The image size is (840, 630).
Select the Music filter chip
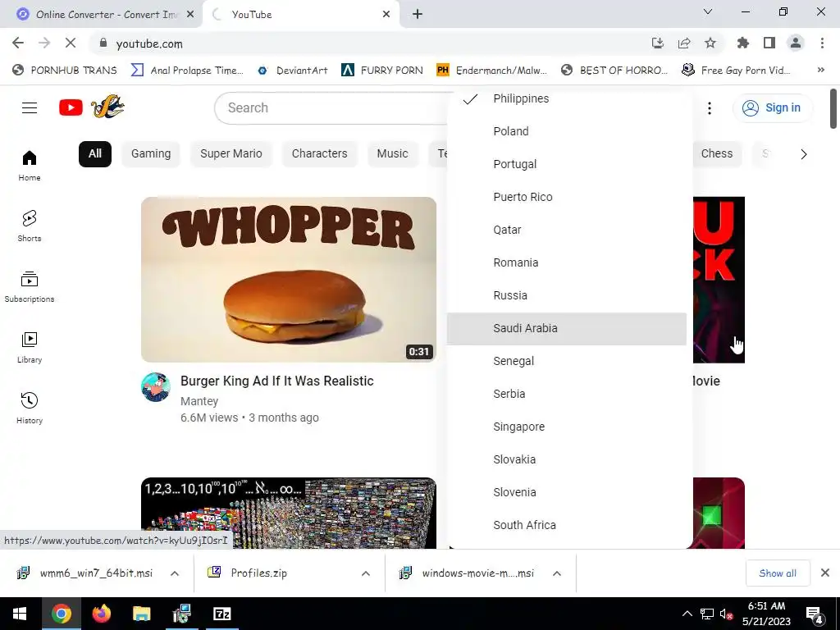tap(392, 154)
